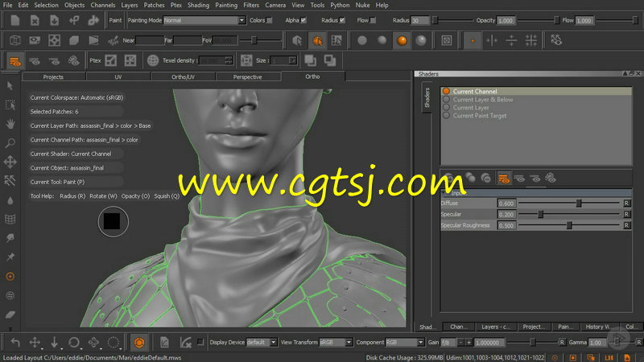Image resolution: width=644 pixels, height=362 pixels.
Task: Open the Shading menu
Action: 198,5
